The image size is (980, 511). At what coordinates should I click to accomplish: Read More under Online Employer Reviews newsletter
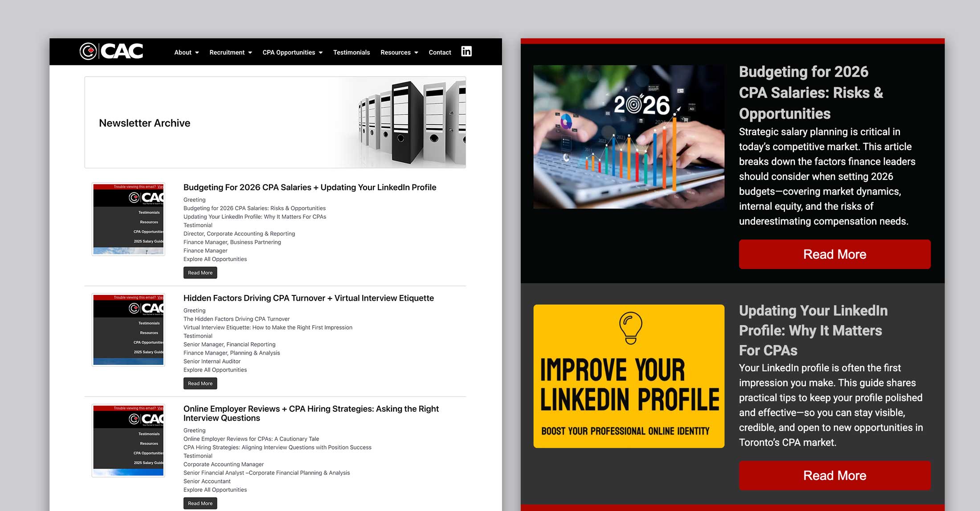coord(200,503)
